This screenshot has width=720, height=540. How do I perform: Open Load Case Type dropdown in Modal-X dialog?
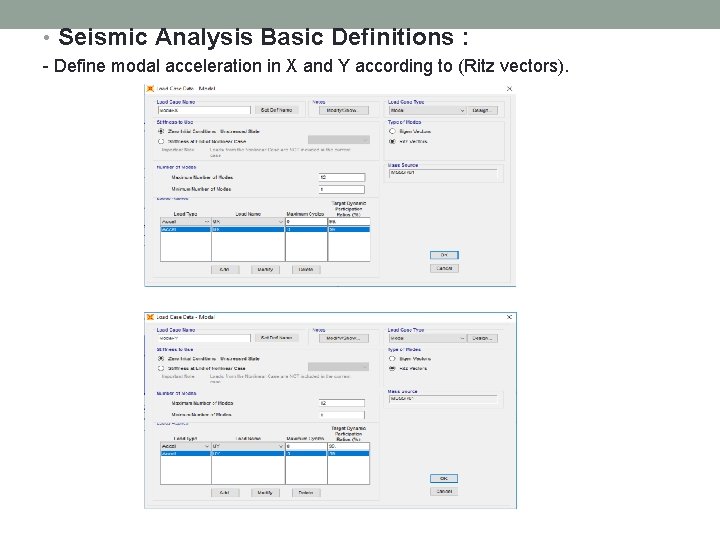[427, 110]
